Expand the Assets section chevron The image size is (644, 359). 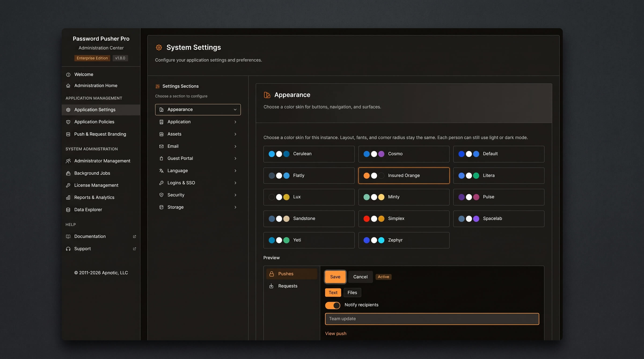tap(235, 134)
